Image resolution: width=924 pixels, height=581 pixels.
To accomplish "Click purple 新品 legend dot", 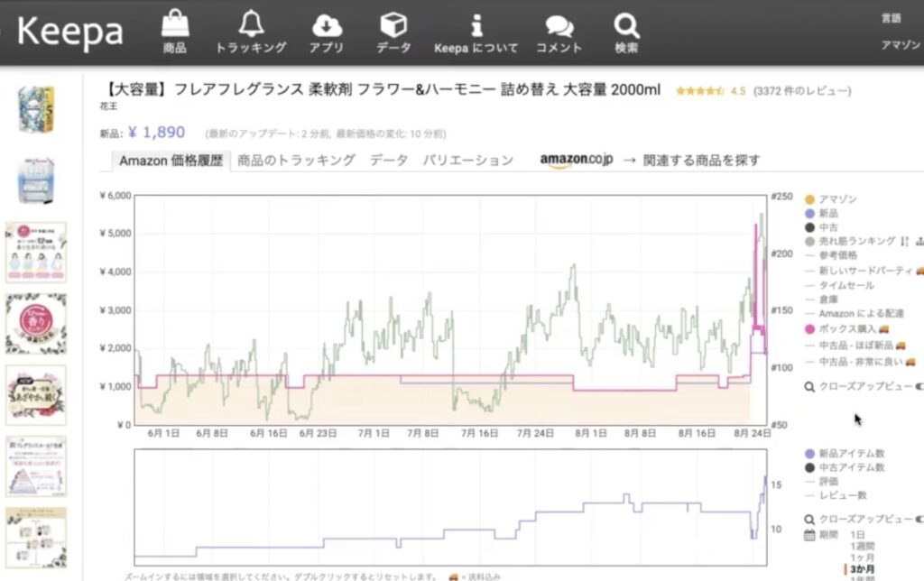I will (x=809, y=213).
